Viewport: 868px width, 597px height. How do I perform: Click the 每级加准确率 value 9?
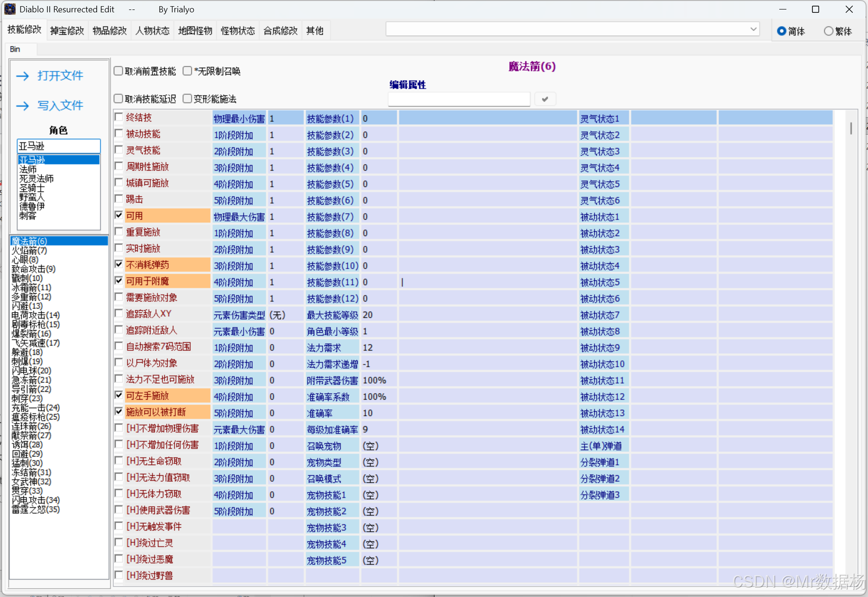point(379,430)
